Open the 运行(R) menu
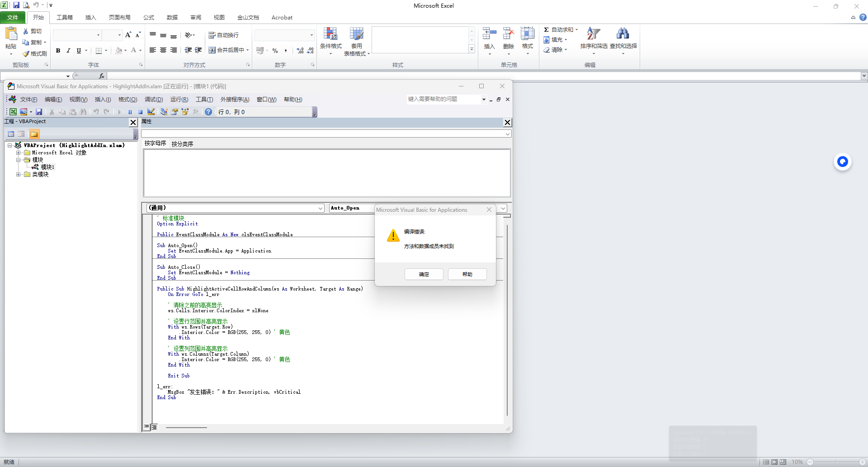 tap(179, 100)
